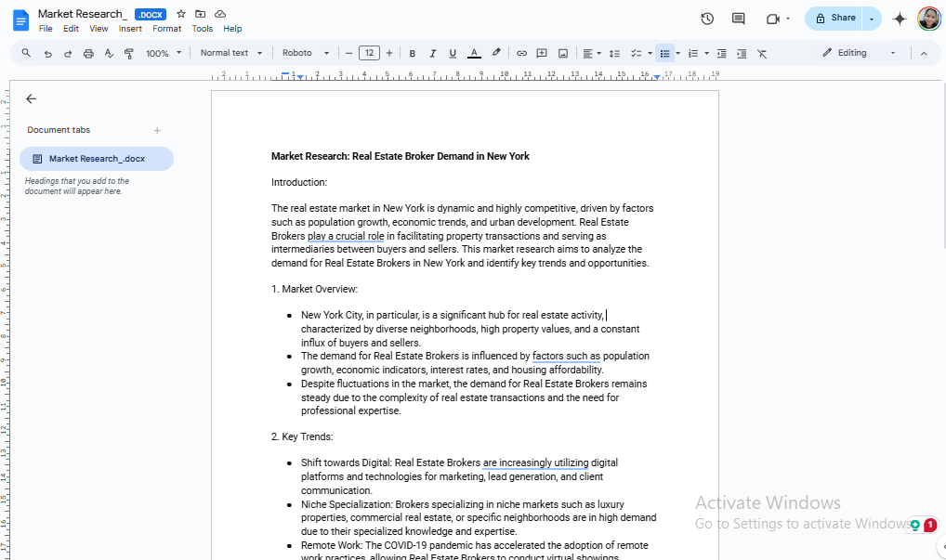946x560 pixels.
Task: Redo the last action
Action: (x=68, y=53)
